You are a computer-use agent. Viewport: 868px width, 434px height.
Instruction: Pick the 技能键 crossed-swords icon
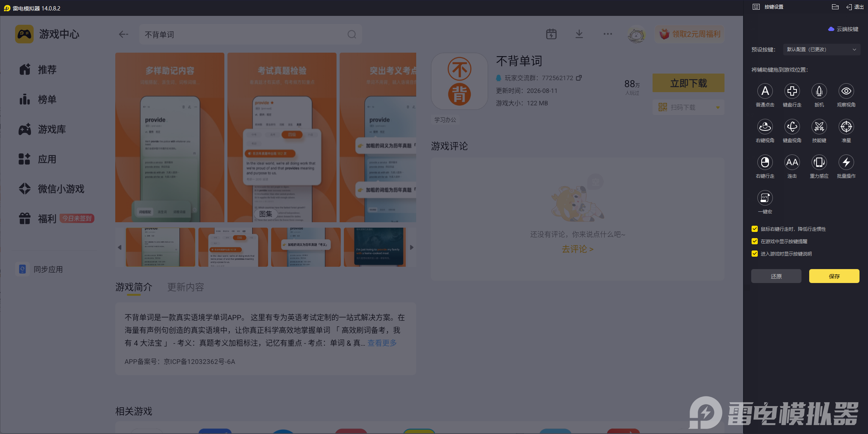819,127
